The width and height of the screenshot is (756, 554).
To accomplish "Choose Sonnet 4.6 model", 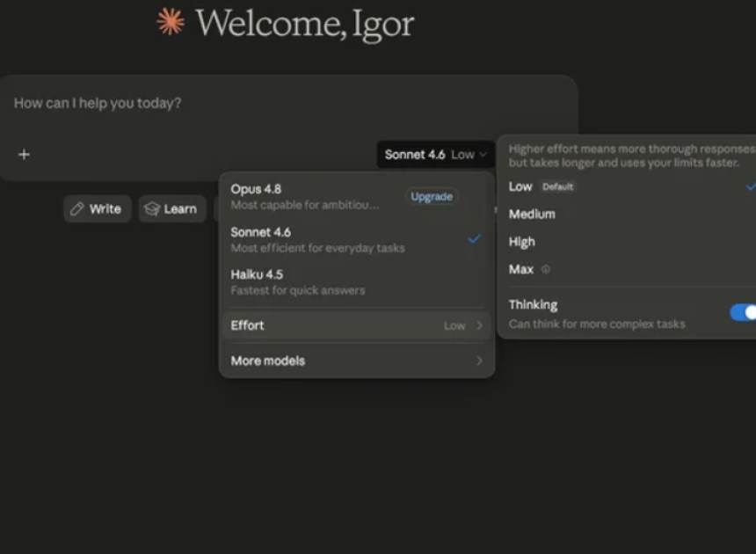I will 357,240.
